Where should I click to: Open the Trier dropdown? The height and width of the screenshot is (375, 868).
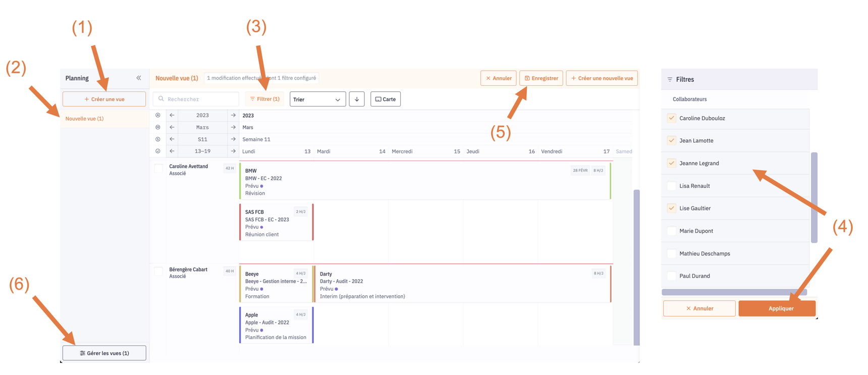click(x=317, y=99)
